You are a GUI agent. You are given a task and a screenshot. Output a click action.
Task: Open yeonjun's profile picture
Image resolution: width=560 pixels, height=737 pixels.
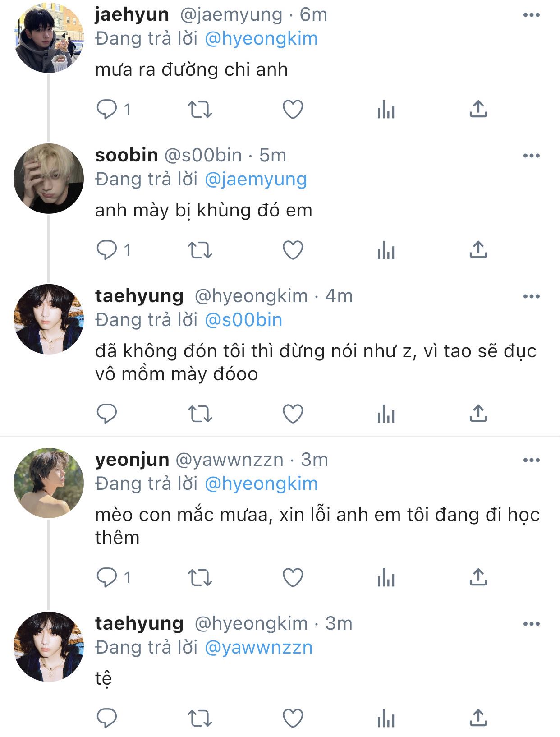coord(49,483)
